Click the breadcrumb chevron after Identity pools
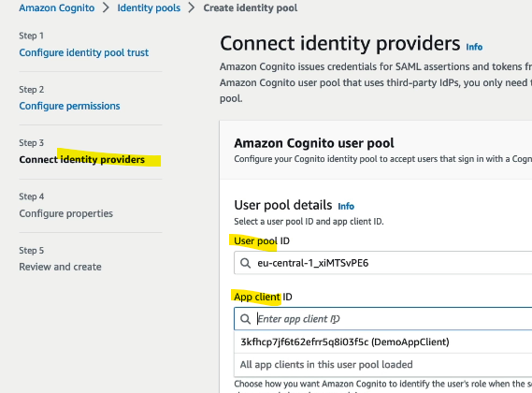This screenshot has width=532, height=393. (192, 7)
